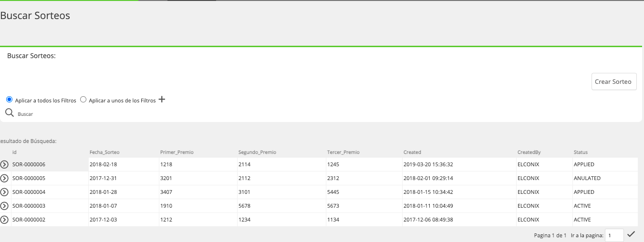The height and width of the screenshot is (242, 644).
Task: Sort by the Status column header
Action: point(581,152)
